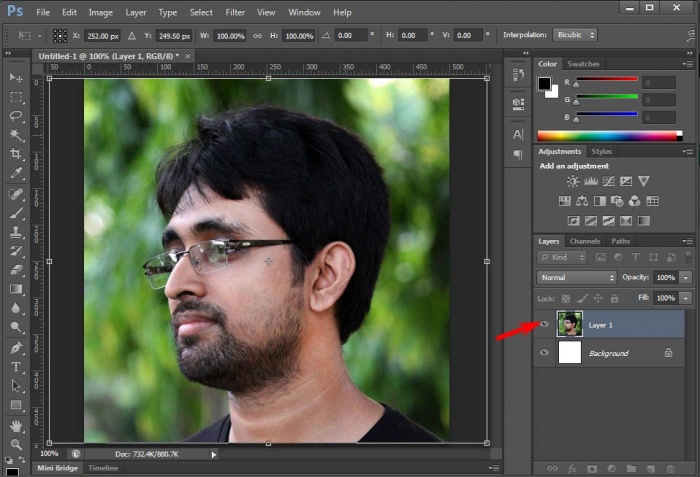The width and height of the screenshot is (700, 477).
Task: Open the Swatches tab
Action: [x=583, y=64]
